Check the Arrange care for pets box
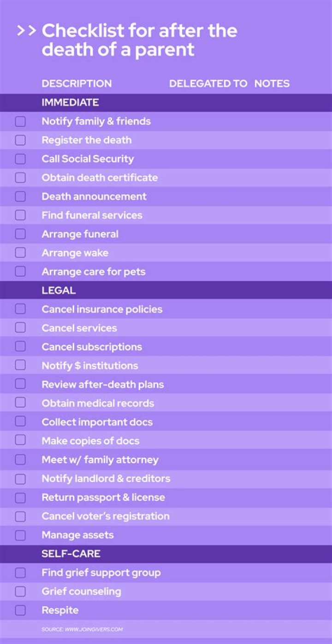Viewport: 332px width, 644px height. (x=20, y=272)
